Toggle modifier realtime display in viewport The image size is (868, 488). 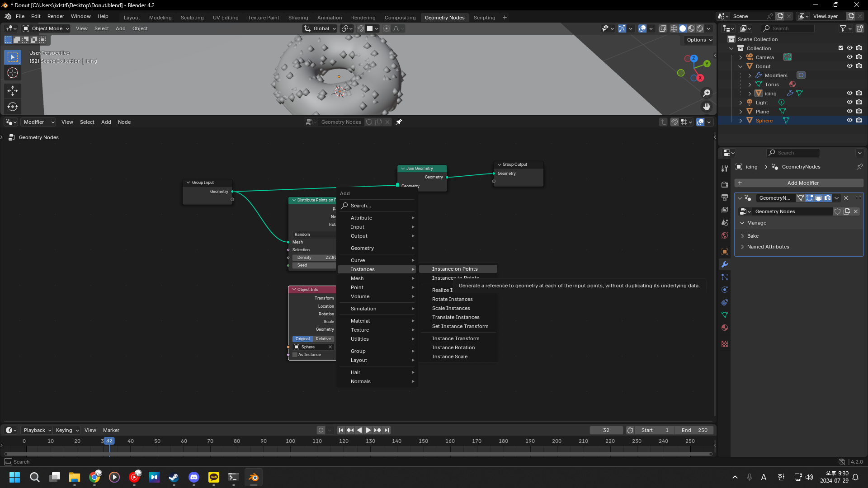click(x=818, y=198)
